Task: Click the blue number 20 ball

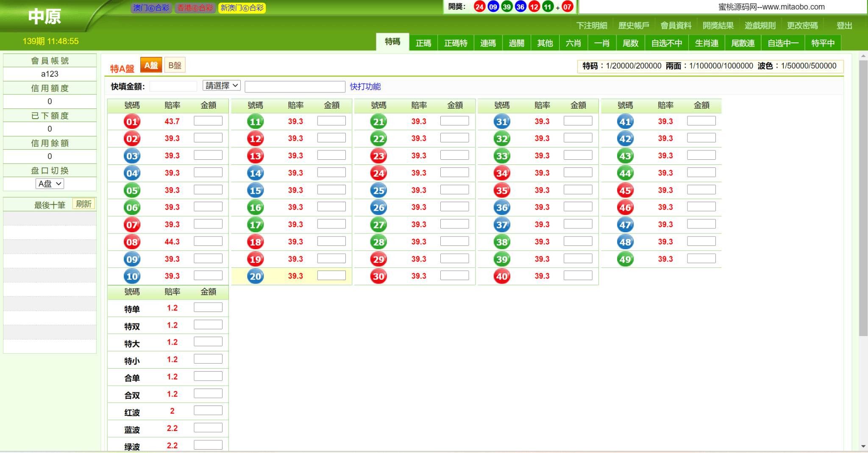Action: click(255, 277)
